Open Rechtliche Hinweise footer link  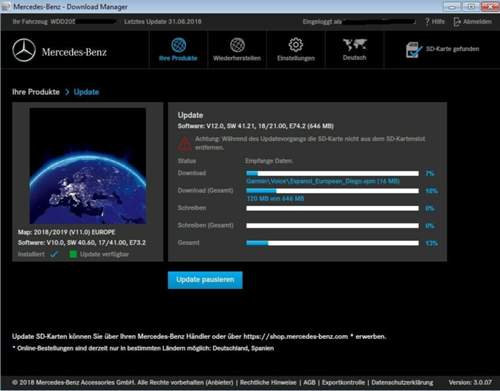268,382
